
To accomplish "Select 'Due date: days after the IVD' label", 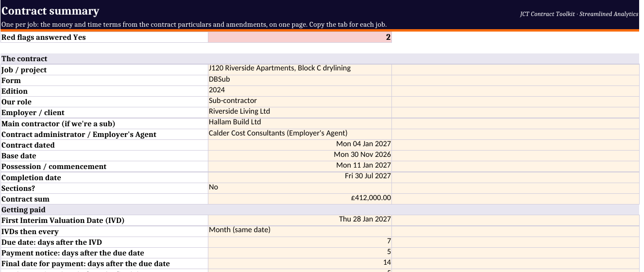I will click(104, 242).
